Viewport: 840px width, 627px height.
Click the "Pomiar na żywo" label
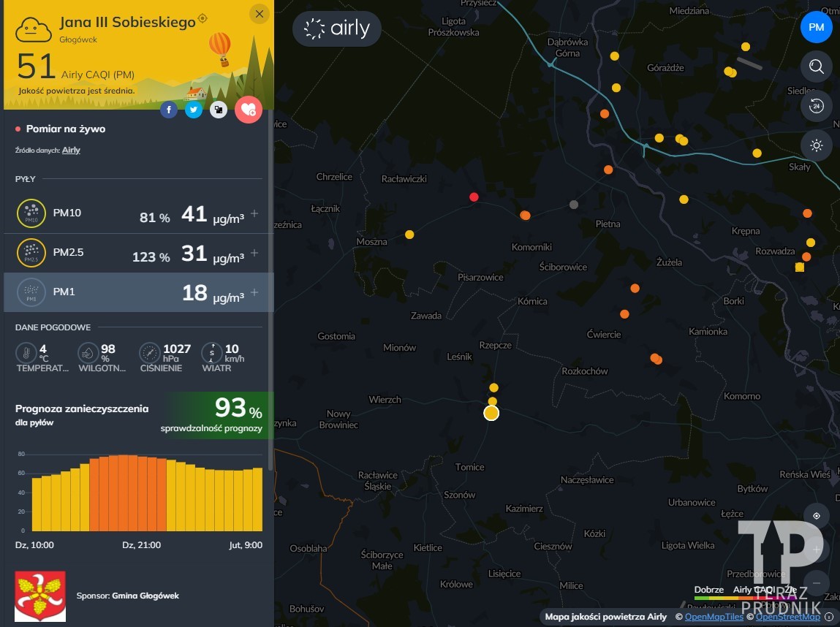[x=65, y=129]
